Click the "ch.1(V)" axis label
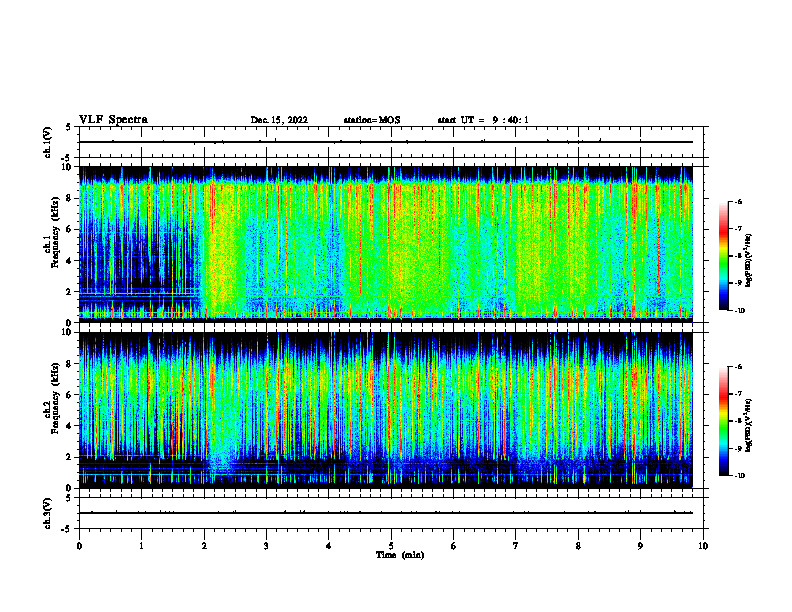The image size is (792, 612). tap(47, 142)
